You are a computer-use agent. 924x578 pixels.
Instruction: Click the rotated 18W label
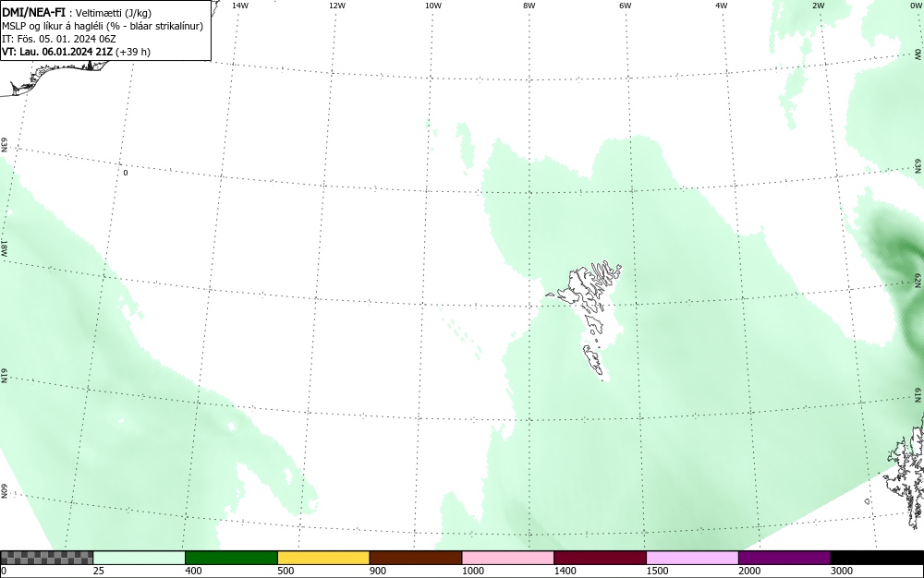point(4,247)
